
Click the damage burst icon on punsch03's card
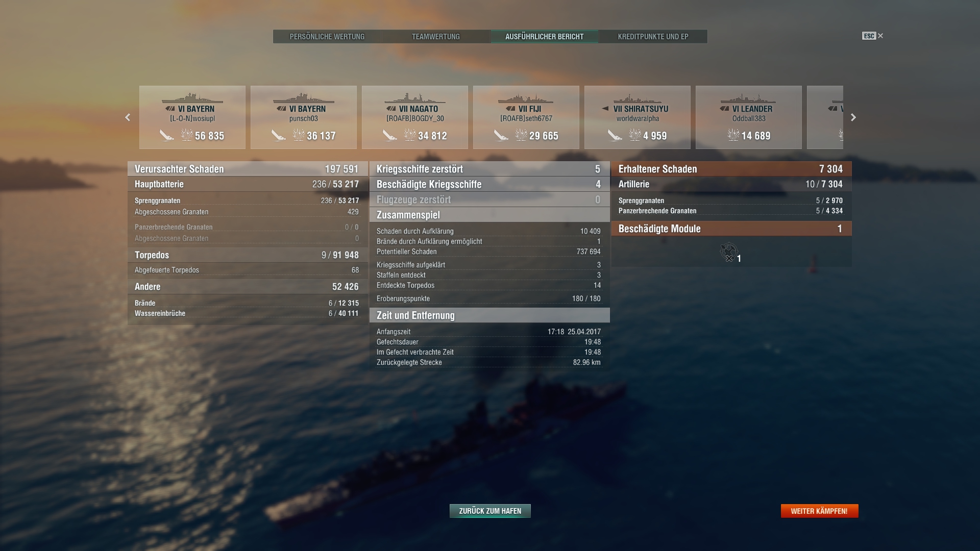coord(299,135)
